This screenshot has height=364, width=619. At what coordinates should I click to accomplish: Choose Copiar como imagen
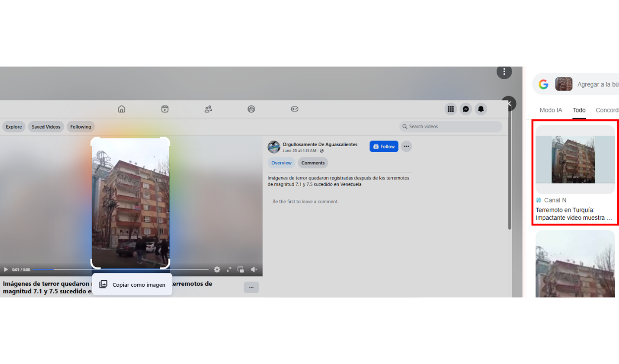click(132, 284)
